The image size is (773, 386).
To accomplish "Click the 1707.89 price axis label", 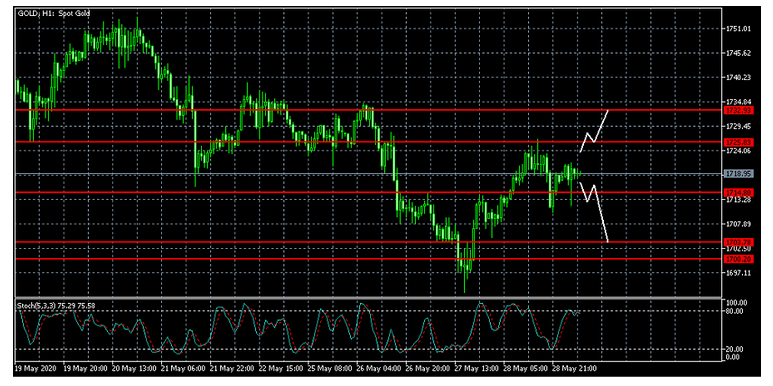I will pyautogui.click(x=738, y=224).
